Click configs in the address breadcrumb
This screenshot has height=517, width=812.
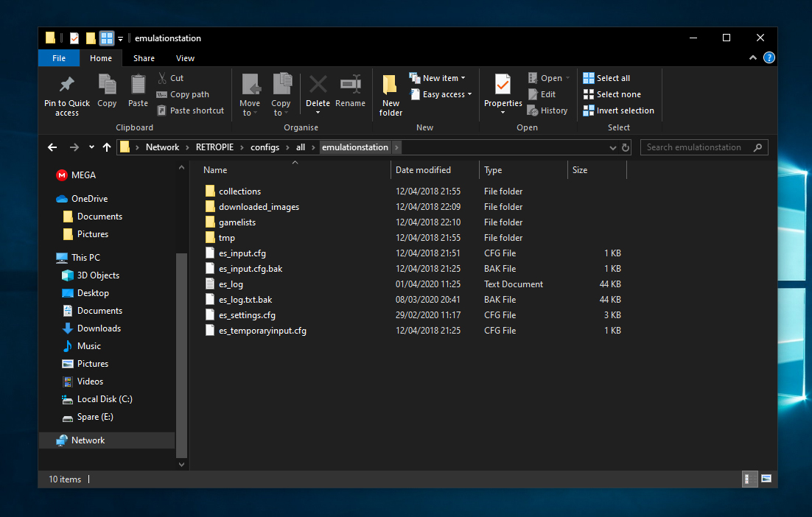265,147
